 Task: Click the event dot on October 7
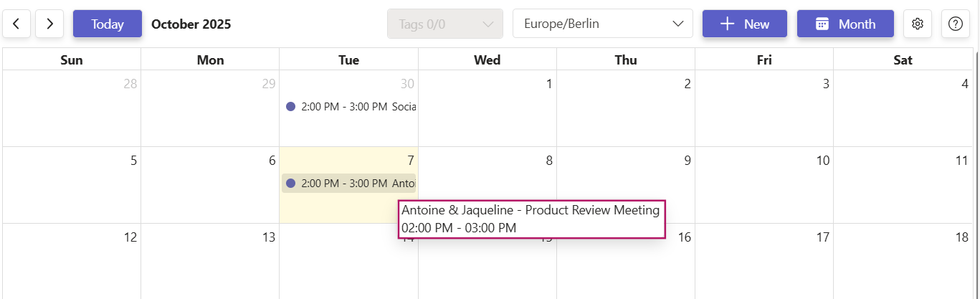[290, 184]
